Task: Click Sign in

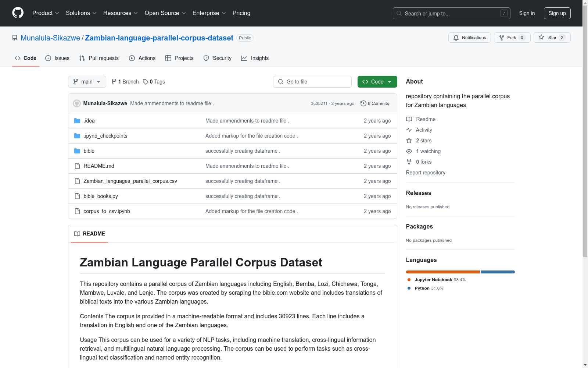Action: (527, 13)
